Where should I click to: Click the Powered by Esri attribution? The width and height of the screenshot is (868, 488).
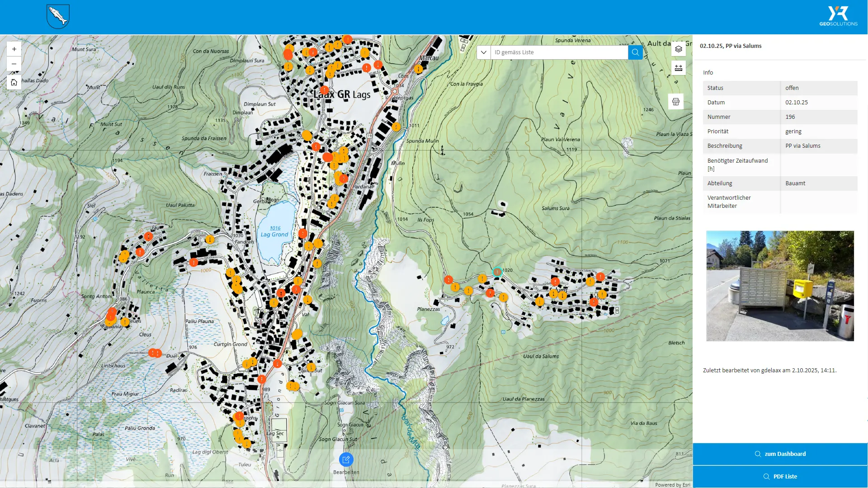point(672,485)
